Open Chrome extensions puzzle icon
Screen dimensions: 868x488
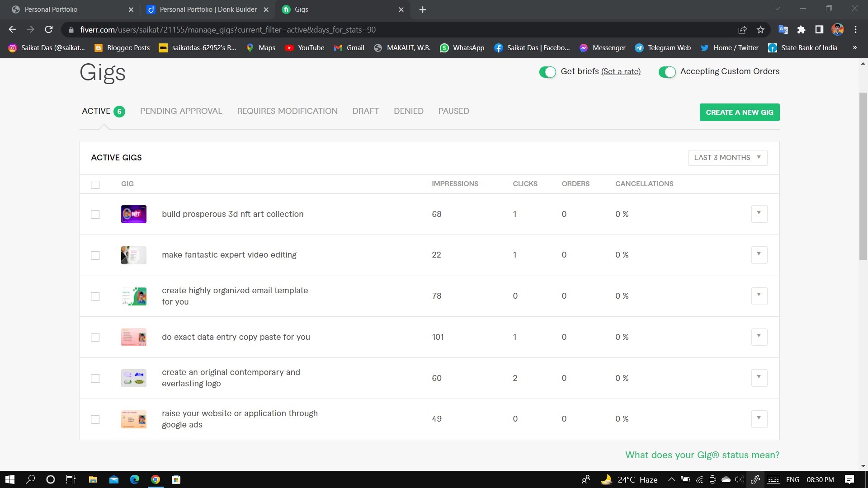point(801,30)
